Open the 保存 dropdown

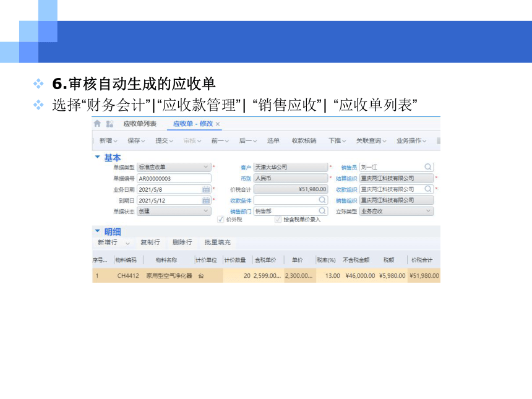click(136, 140)
